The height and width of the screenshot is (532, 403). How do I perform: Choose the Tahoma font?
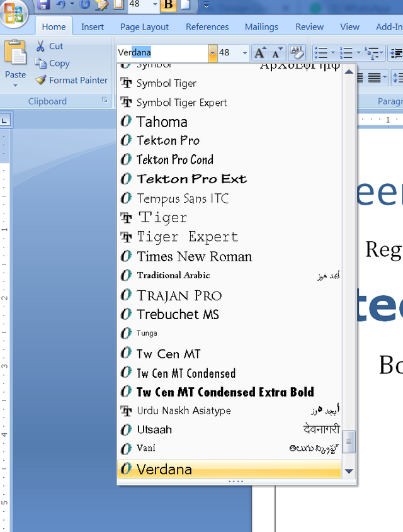(229, 122)
